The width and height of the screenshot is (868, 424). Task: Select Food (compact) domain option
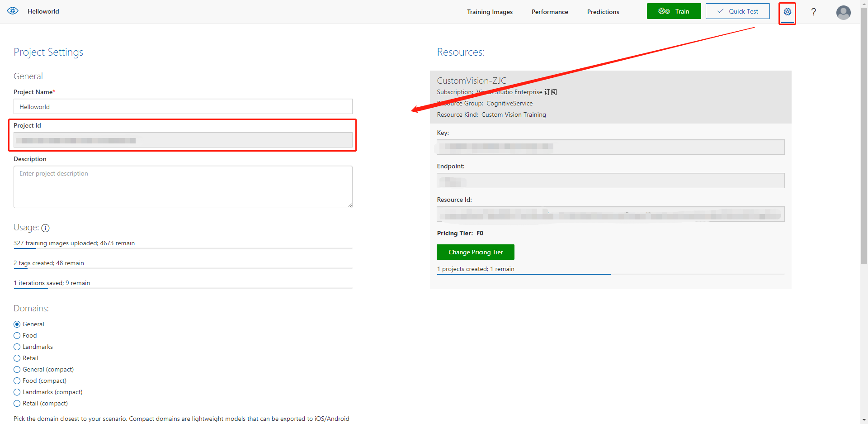tap(17, 381)
